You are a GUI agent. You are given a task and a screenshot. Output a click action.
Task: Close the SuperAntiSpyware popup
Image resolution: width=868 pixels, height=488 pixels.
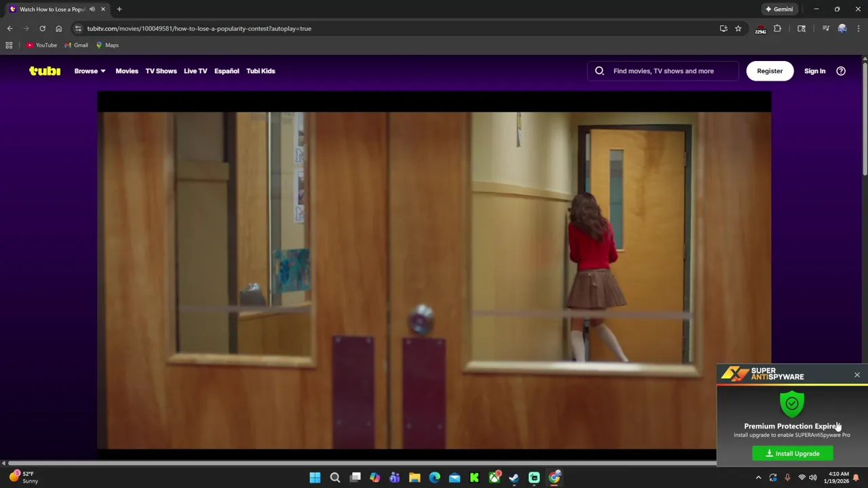(857, 375)
